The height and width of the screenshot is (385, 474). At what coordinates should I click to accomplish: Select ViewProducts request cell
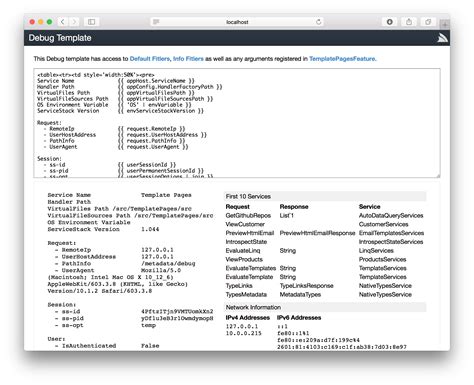click(244, 259)
